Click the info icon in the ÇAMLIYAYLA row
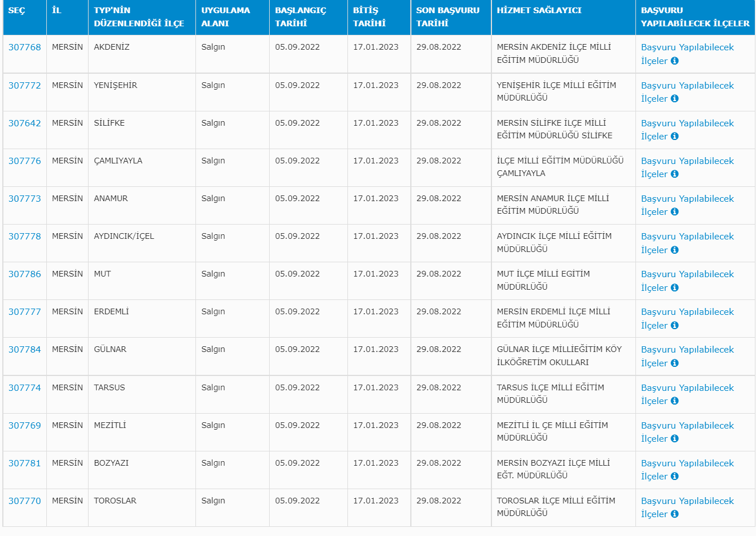 click(674, 174)
